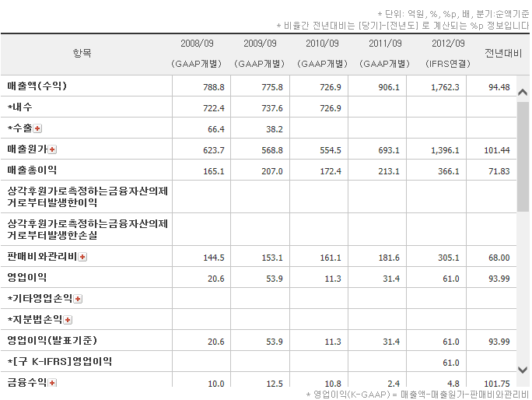
Task: Expand the *기타영업손익 plus icon
Action: [78, 299]
